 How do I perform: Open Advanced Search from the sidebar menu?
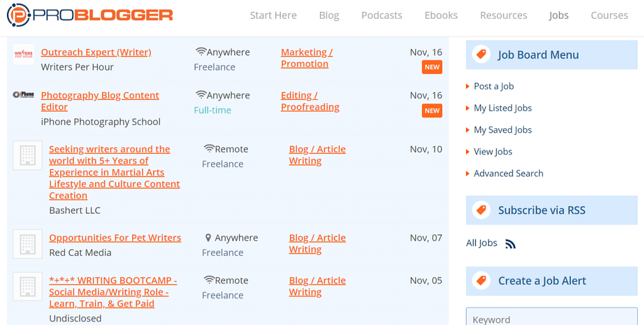click(508, 174)
